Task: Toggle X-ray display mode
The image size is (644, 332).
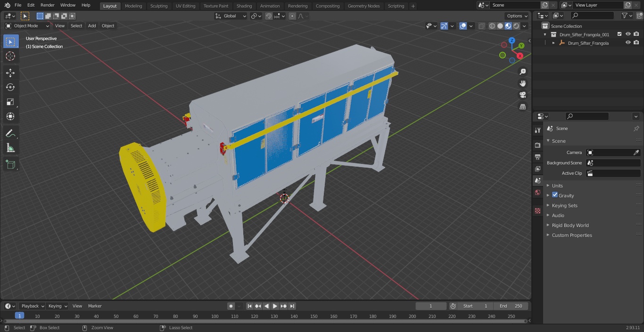Action: click(x=481, y=26)
